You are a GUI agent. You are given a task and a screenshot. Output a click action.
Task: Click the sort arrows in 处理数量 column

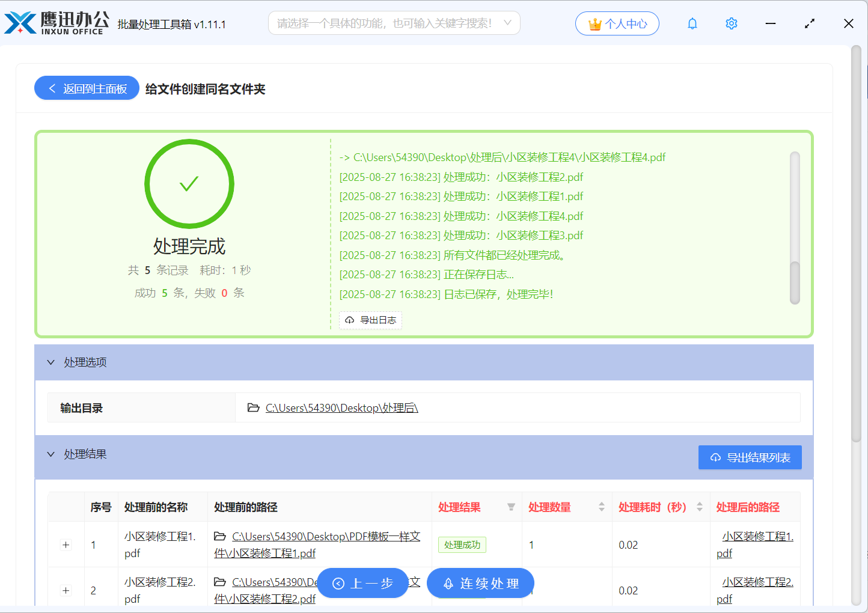coord(601,507)
